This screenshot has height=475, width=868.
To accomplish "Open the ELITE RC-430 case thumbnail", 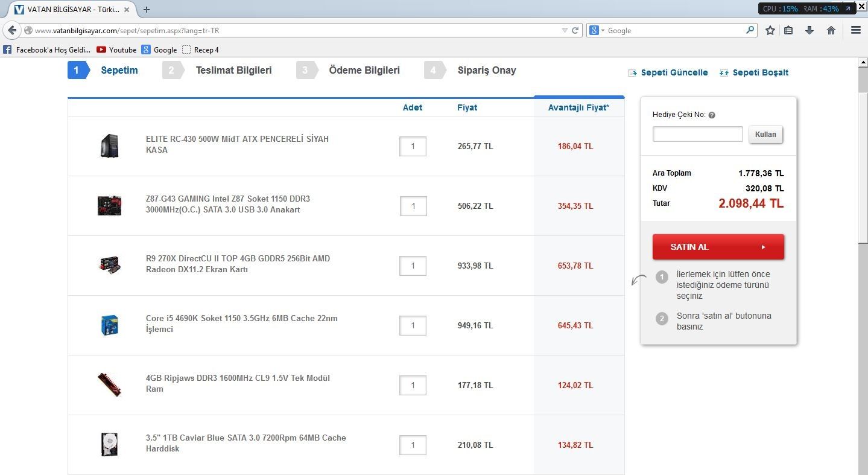I will 109,146.
